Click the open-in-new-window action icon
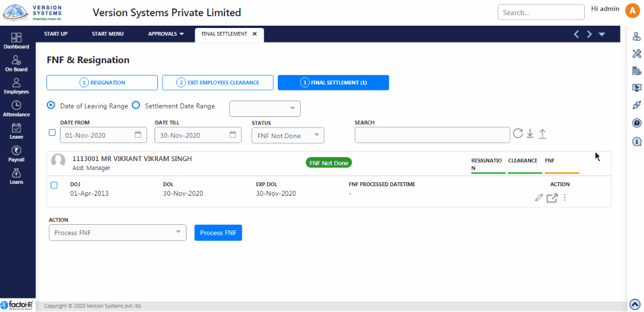Image resolution: width=644 pixels, height=312 pixels. tap(552, 197)
